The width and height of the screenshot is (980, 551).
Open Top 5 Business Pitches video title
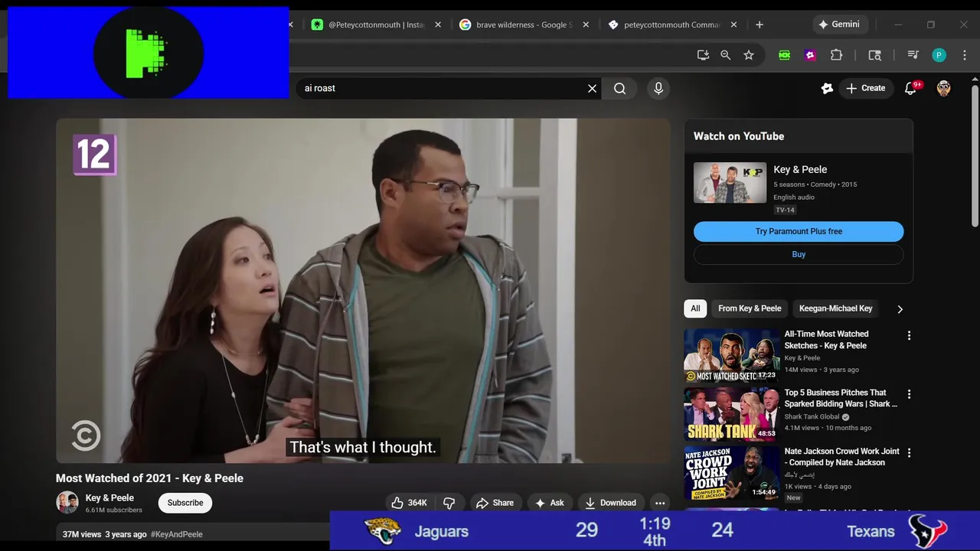click(x=841, y=398)
